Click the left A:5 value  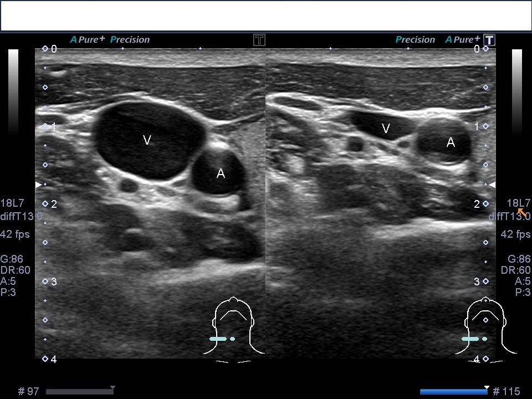(x=8, y=282)
